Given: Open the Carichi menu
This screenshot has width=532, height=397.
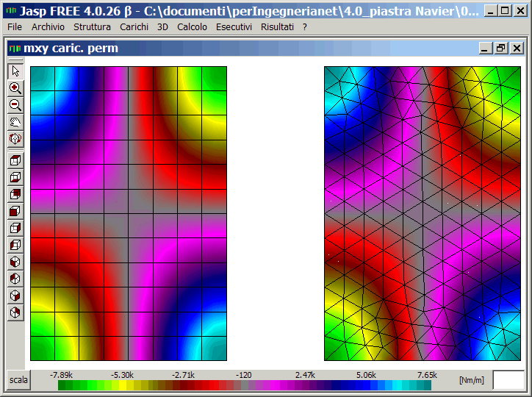Looking at the screenshot, I should (x=134, y=26).
